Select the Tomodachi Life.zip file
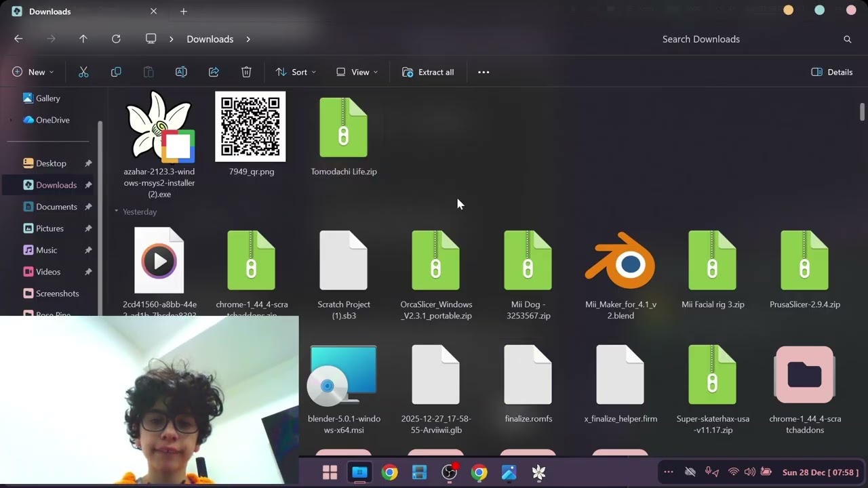 click(344, 134)
